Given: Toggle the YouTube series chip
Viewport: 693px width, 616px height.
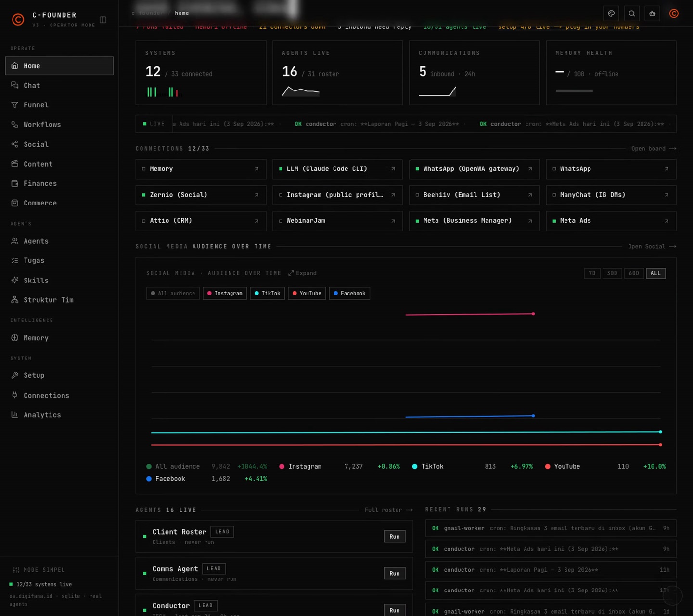Looking at the screenshot, I should click(x=307, y=293).
